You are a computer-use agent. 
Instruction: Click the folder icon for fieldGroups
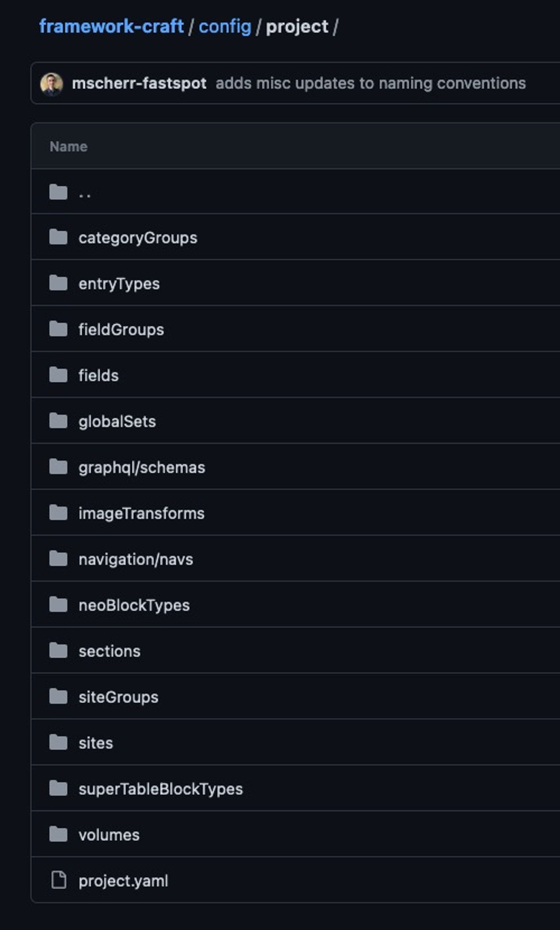click(58, 329)
